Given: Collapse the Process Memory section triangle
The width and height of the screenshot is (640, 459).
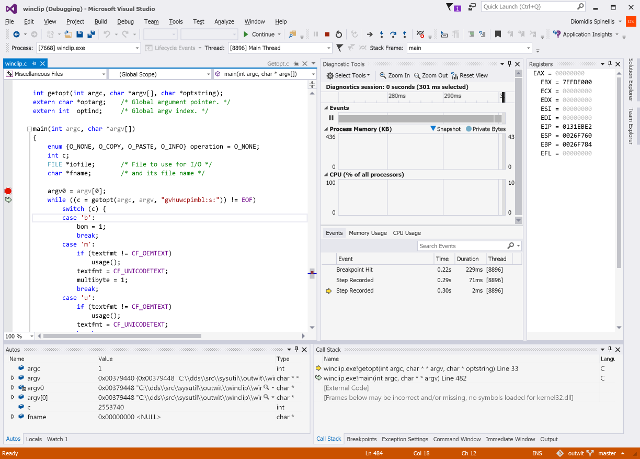Looking at the screenshot, I should (x=326, y=129).
